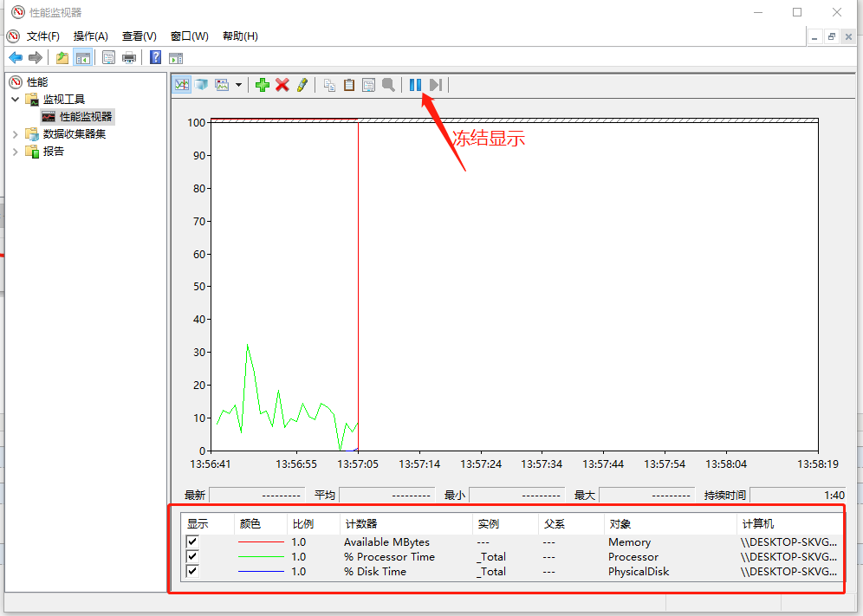
Task: Toggle the Show/Hide Console Tree icon
Action: [x=83, y=57]
